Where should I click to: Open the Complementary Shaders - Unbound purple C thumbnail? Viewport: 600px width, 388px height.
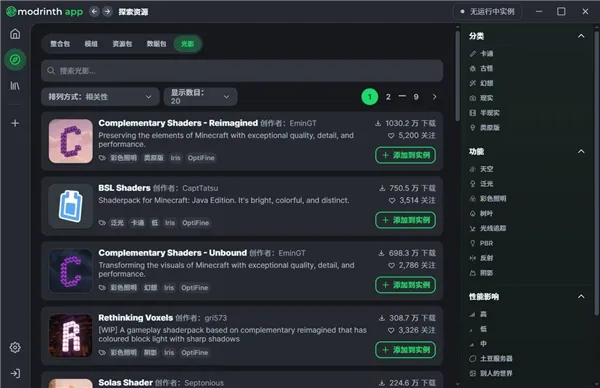[71, 271]
